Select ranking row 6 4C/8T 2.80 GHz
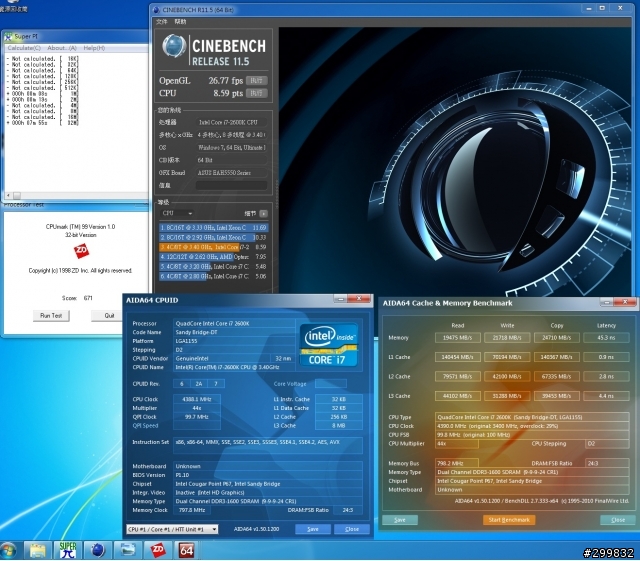 click(x=213, y=276)
